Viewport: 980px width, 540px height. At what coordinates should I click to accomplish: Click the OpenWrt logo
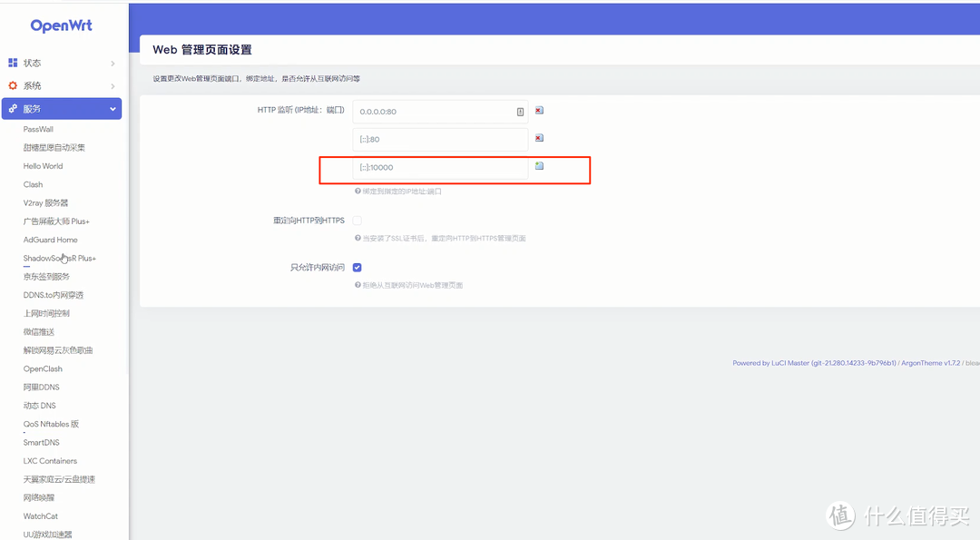pos(61,25)
